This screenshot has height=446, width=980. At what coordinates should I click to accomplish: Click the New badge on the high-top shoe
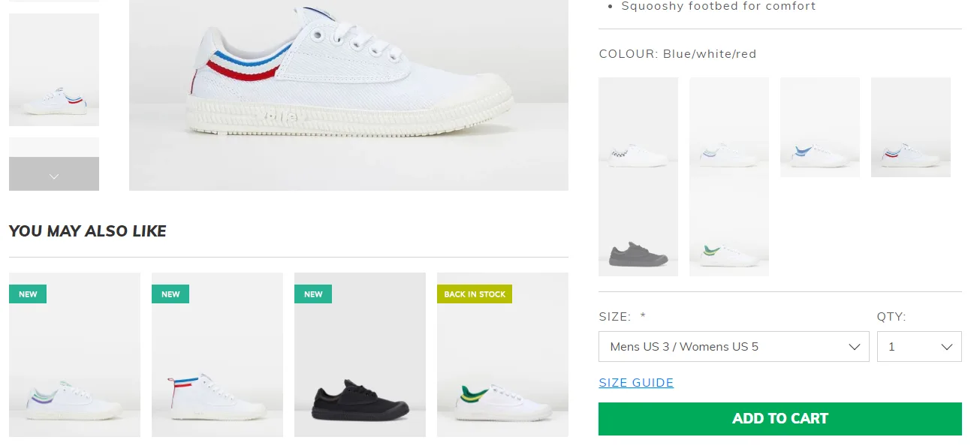click(170, 294)
